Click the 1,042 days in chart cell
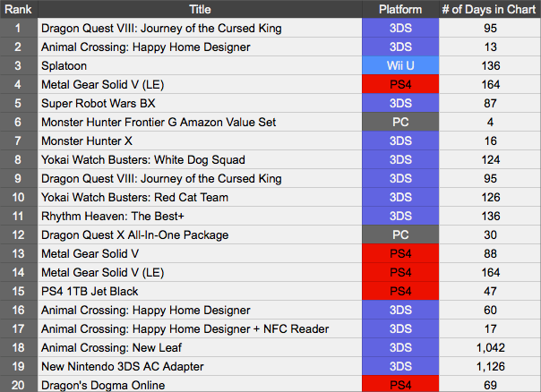This screenshot has height=392, width=541. point(490,347)
